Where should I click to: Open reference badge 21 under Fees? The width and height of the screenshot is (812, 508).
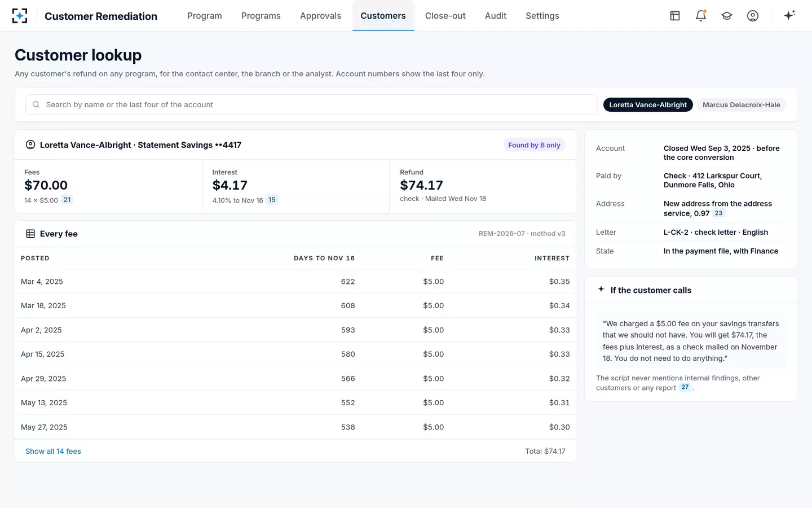(67, 200)
